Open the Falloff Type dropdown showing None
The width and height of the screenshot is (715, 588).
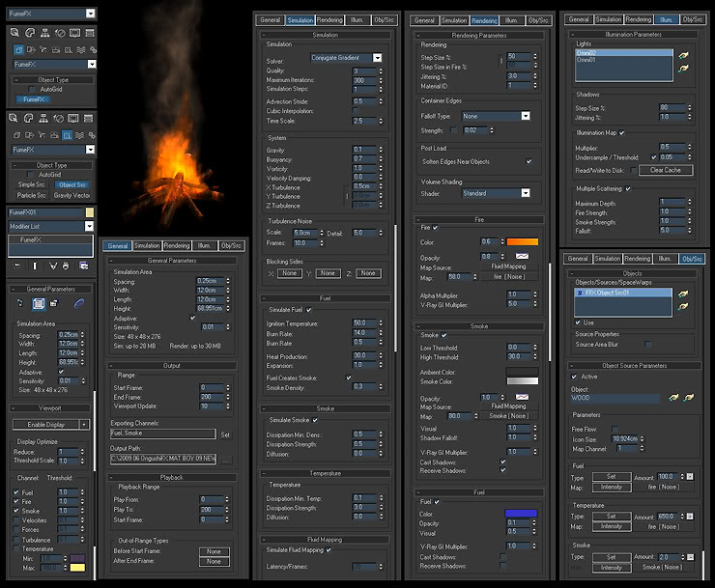(x=496, y=116)
